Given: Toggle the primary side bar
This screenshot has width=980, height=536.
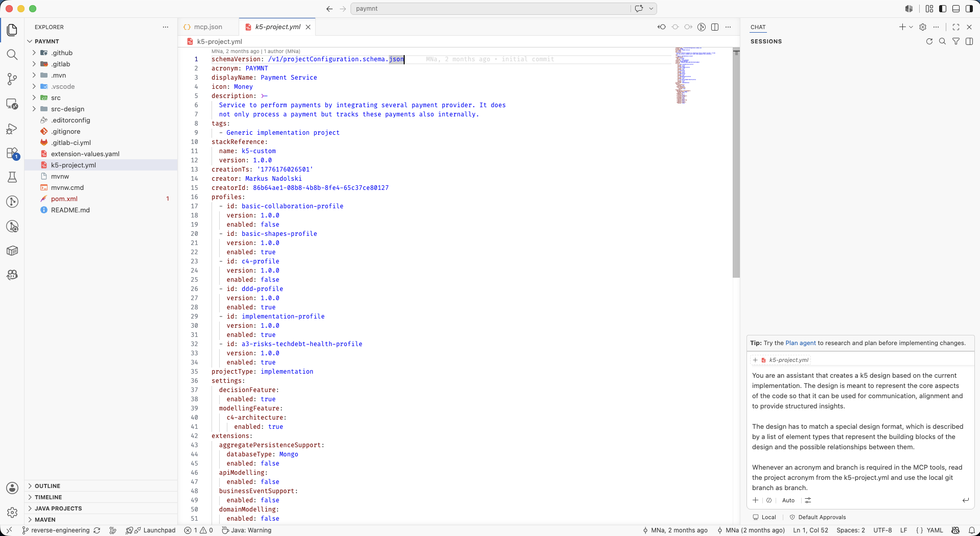Looking at the screenshot, I should [943, 9].
